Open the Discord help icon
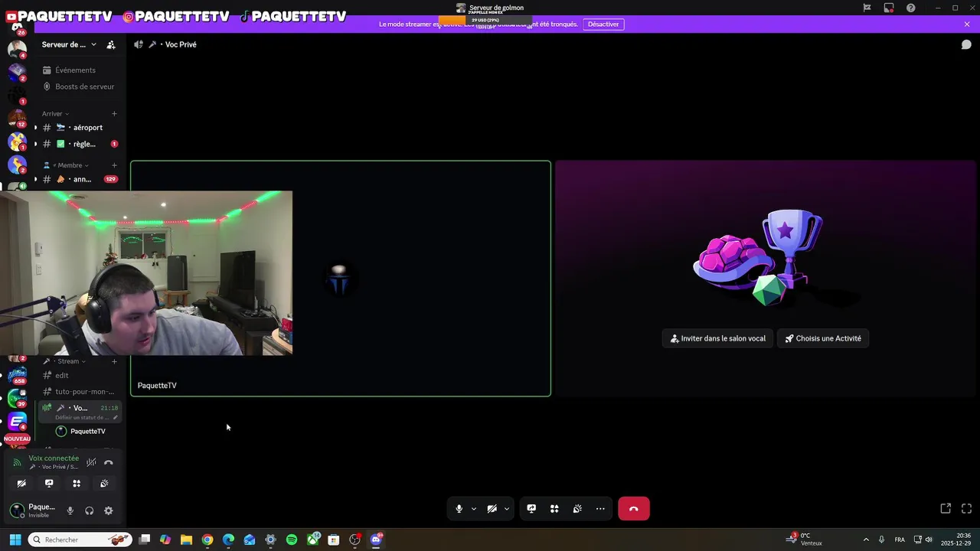The height and width of the screenshot is (551, 980). coord(910,8)
